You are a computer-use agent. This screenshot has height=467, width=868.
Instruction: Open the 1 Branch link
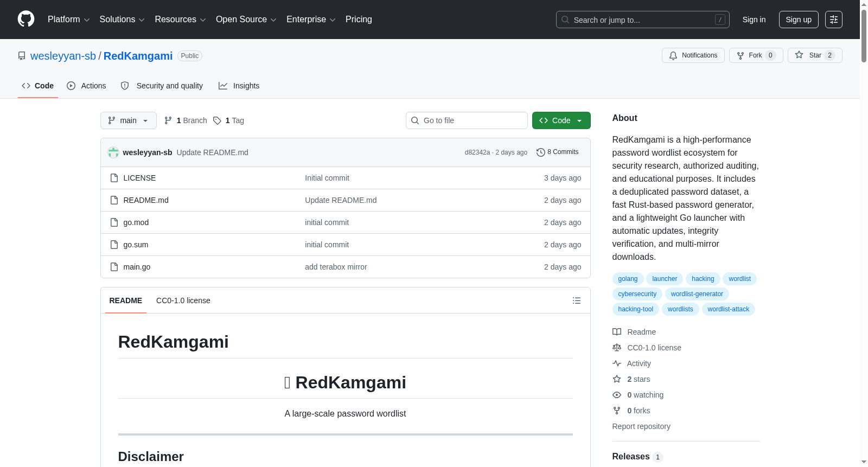(186, 120)
